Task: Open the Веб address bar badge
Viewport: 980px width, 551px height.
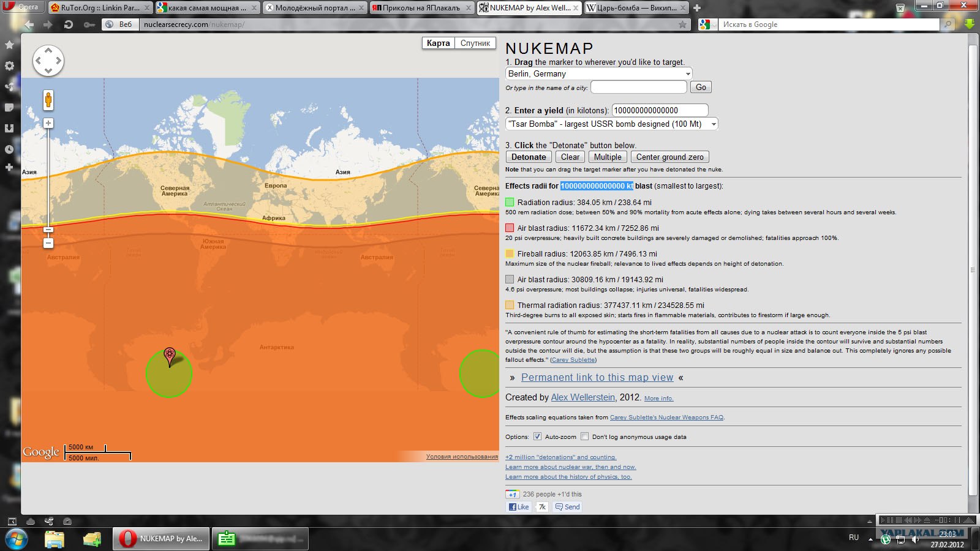Action: coord(119,24)
